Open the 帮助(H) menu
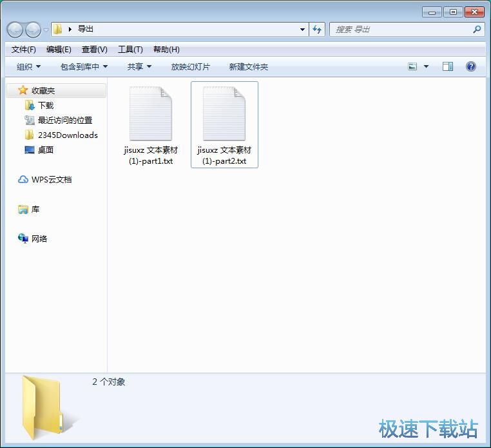491x448 pixels. pyautogui.click(x=166, y=50)
